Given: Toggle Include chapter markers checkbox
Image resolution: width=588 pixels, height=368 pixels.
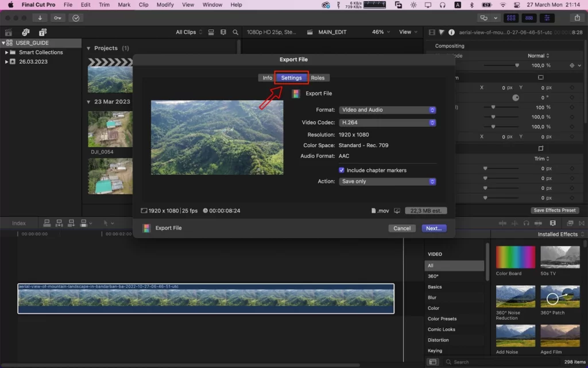Looking at the screenshot, I should [x=341, y=170].
